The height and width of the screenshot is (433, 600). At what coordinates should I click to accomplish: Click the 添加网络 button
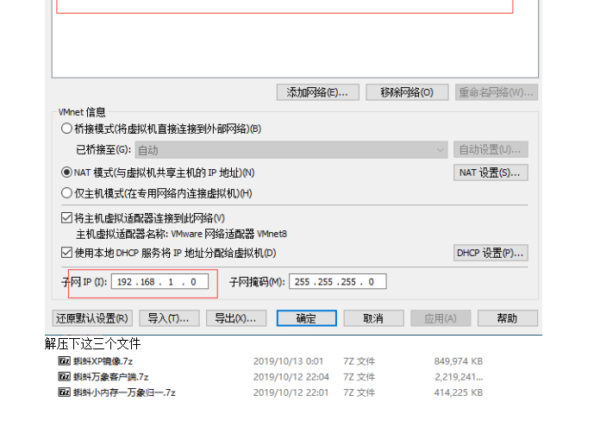(317, 92)
